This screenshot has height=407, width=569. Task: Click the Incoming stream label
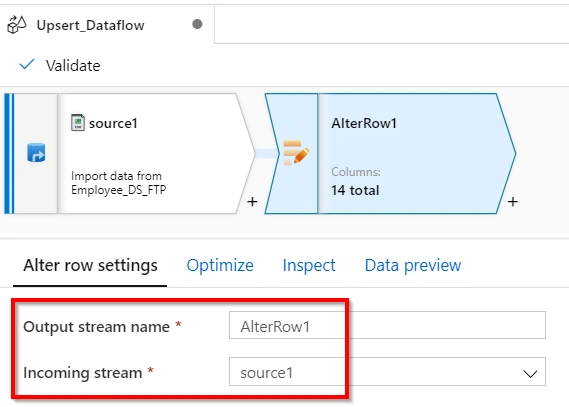83,373
